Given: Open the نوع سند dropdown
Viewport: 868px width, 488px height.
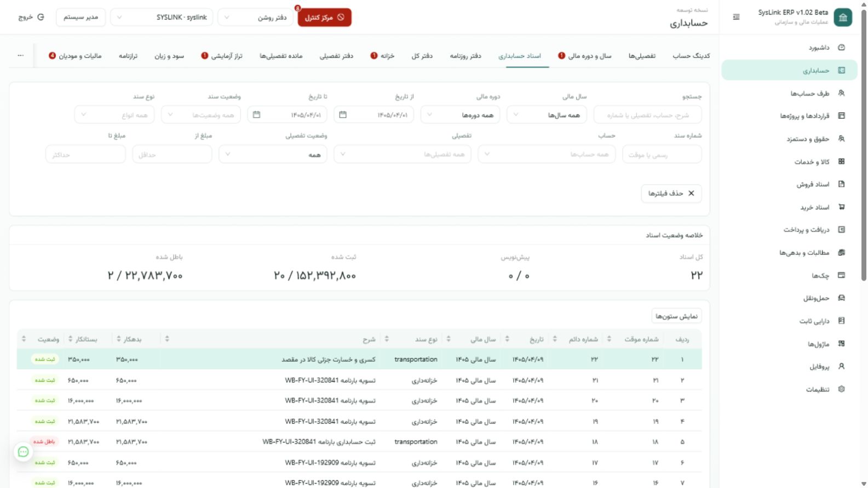Looking at the screenshot, I should pos(114,115).
